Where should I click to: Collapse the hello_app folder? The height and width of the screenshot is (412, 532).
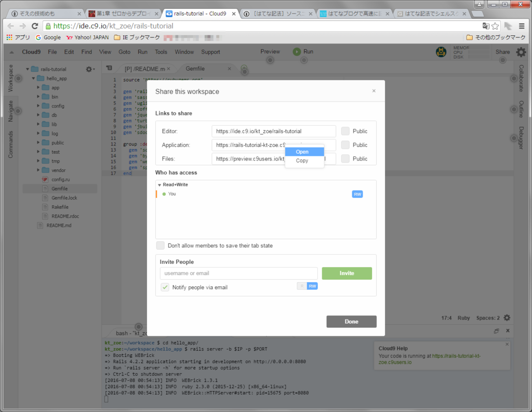(33, 78)
